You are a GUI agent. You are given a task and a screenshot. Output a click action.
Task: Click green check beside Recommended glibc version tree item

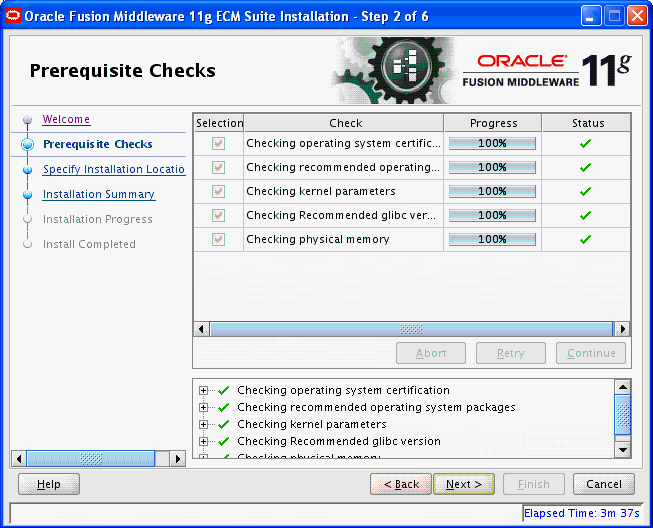[x=224, y=441]
